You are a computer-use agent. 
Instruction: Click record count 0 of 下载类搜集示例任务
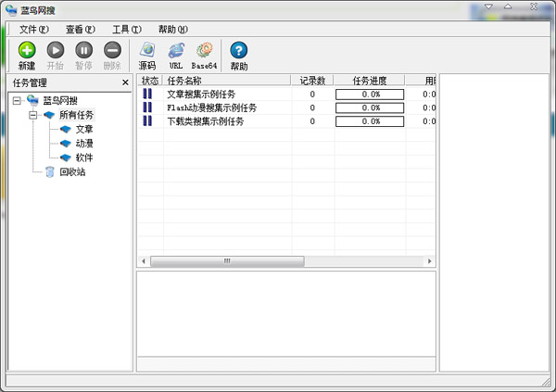[312, 121]
